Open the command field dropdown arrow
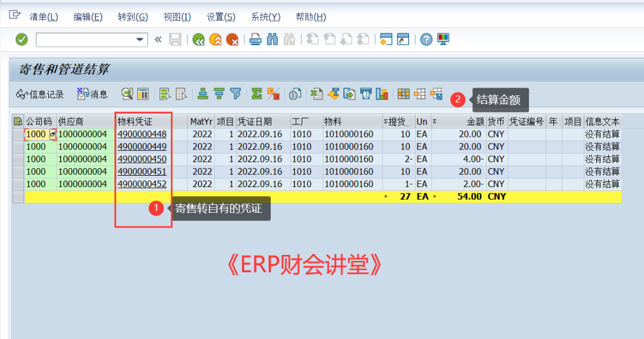 [x=141, y=40]
